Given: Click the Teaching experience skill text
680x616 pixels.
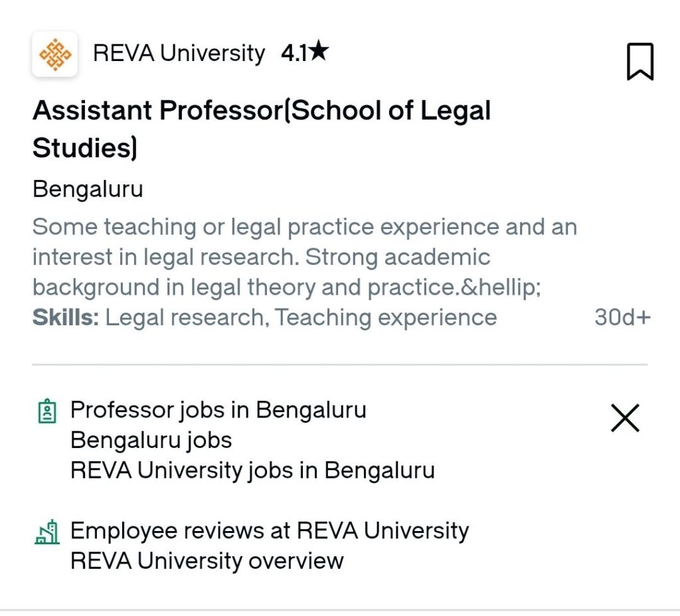Looking at the screenshot, I should [385, 317].
